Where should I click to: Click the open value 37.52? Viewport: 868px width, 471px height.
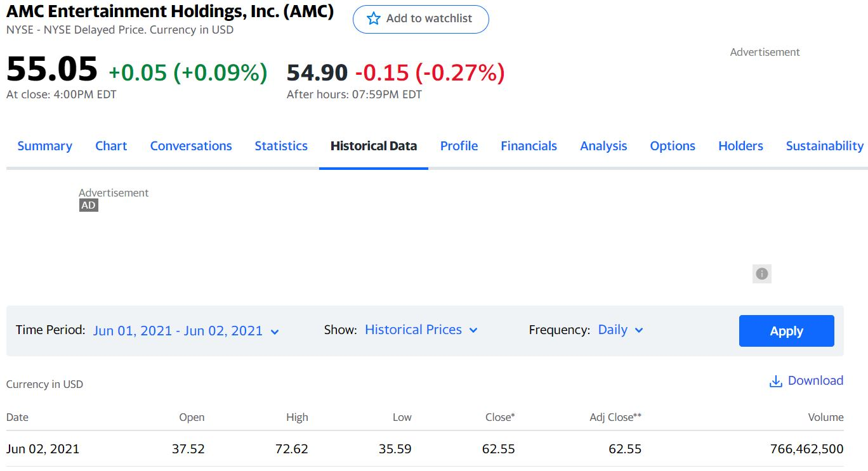(x=188, y=449)
